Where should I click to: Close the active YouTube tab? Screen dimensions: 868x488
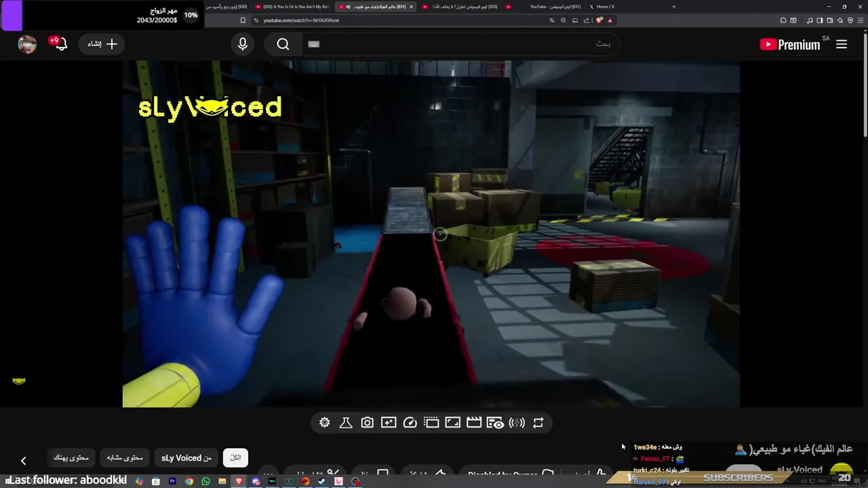[x=411, y=7]
